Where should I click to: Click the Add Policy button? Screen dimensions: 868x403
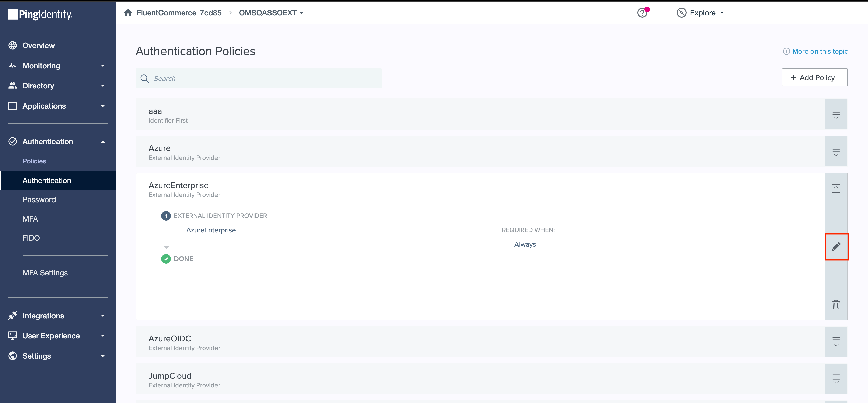pyautogui.click(x=815, y=77)
